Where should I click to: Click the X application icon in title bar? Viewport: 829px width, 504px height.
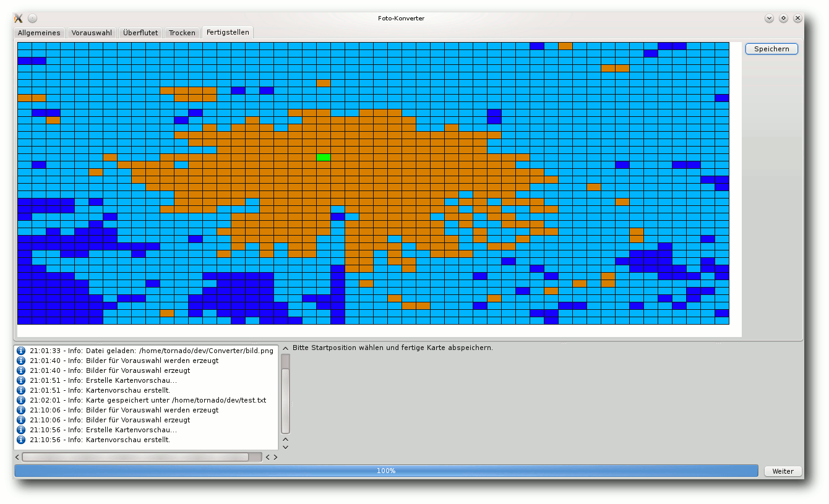pyautogui.click(x=19, y=18)
